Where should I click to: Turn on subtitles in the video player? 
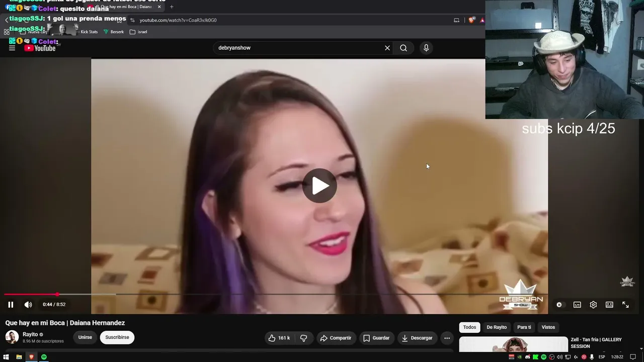577,304
